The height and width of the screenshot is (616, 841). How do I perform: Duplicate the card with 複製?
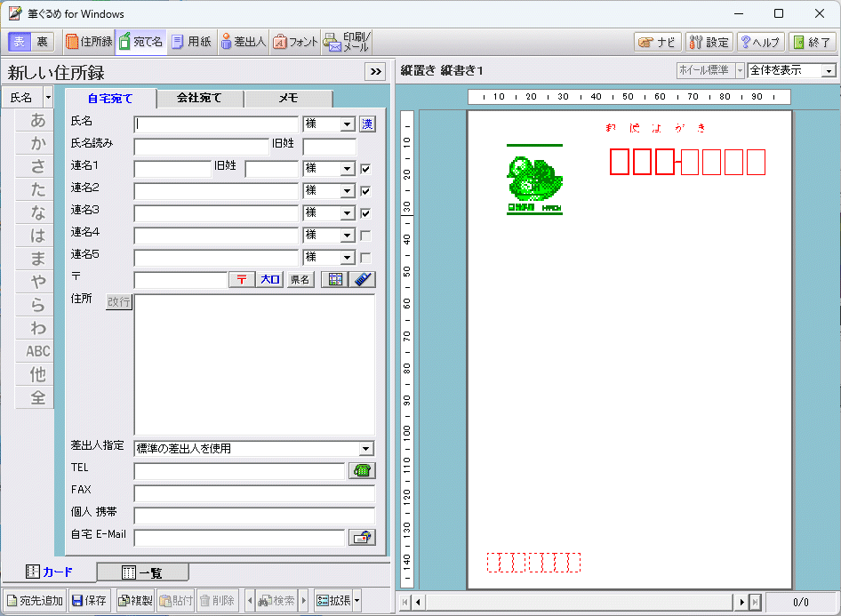[x=135, y=601]
